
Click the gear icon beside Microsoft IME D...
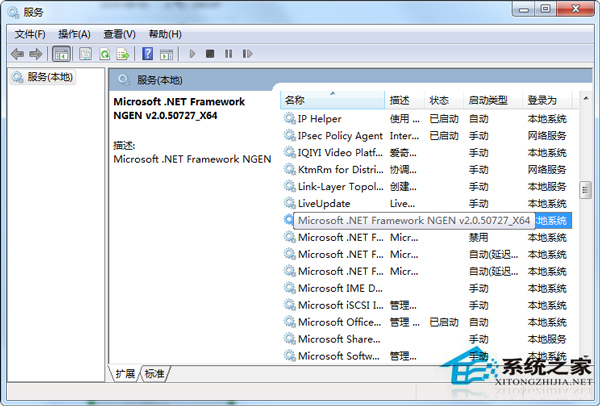[289, 288]
